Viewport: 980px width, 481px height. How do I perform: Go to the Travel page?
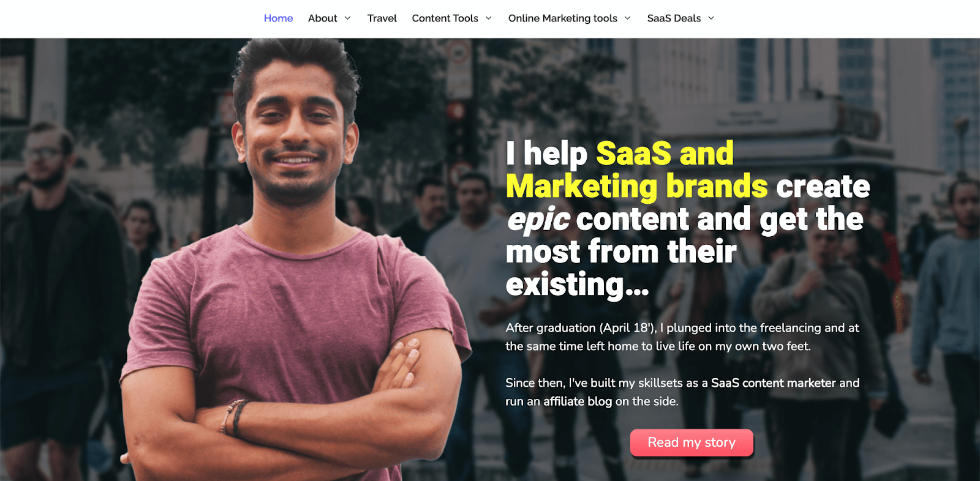pos(382,18)
